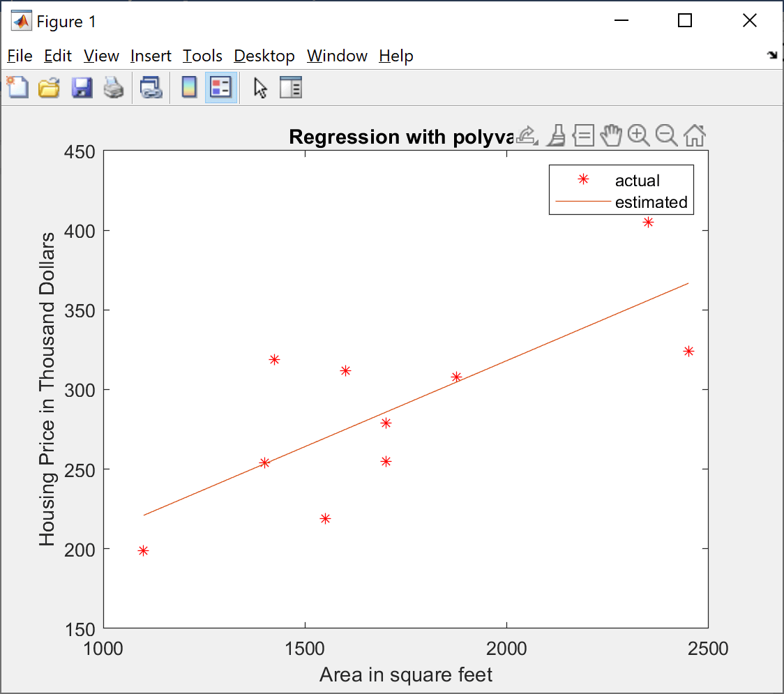Viewport: 784px width, 694px height.
Task: Click the Zoom Out button
Action: (x=666, y=135)
